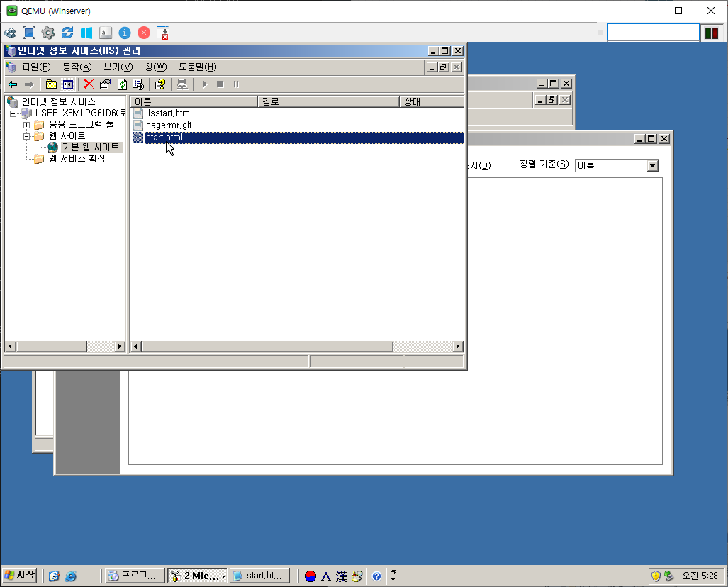Click left arrow of the tree pane scrollbar

pyautogui.click(x=10, y=347)
